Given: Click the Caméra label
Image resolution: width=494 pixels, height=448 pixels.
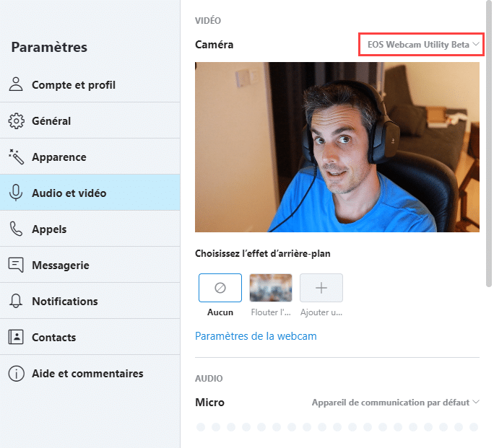Looking at the screenshot, I should pyautogui.click(x=214, y=45).
